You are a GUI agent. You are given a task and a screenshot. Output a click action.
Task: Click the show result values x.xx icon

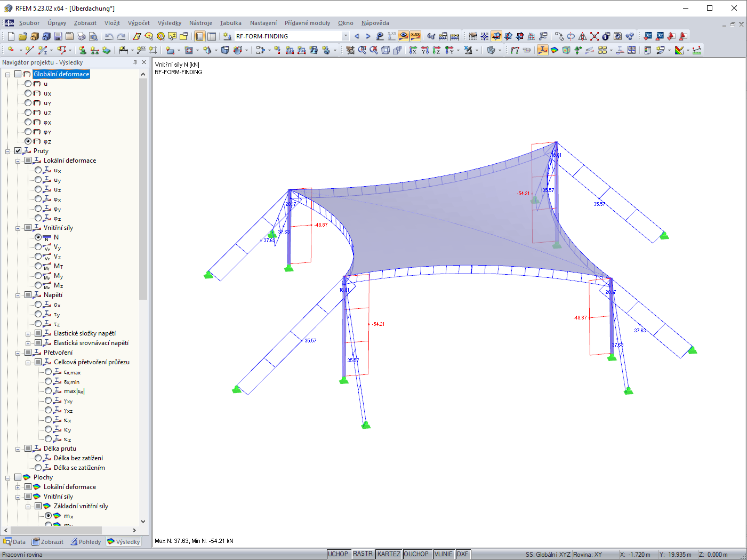(x=415, y=36)
